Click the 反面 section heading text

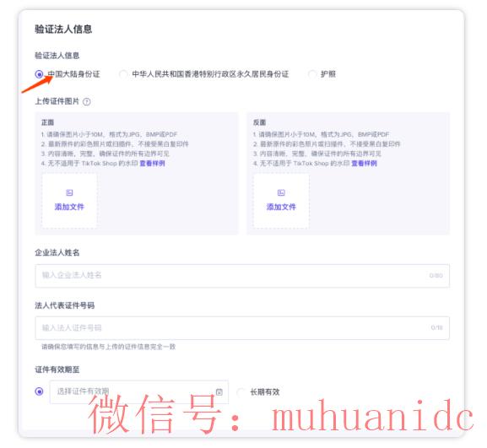[x=259, y=122]
